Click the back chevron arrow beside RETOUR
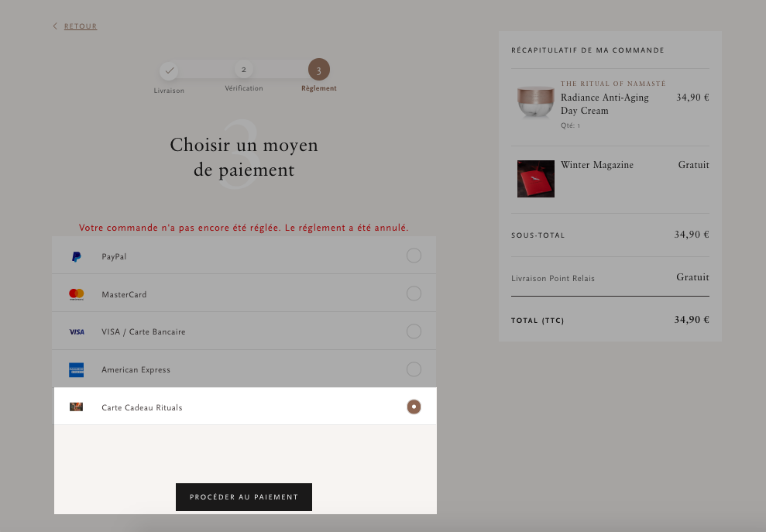 tap(55, 26)
